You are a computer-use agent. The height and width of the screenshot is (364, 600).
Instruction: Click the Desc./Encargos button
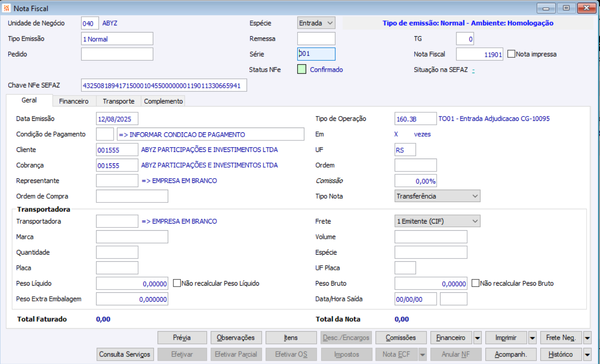346,338
